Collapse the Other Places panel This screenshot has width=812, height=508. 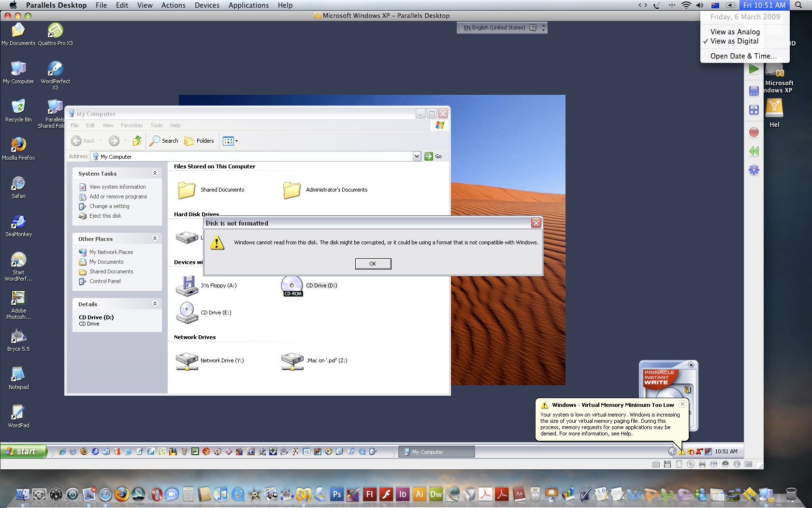(x=155, y=239)
